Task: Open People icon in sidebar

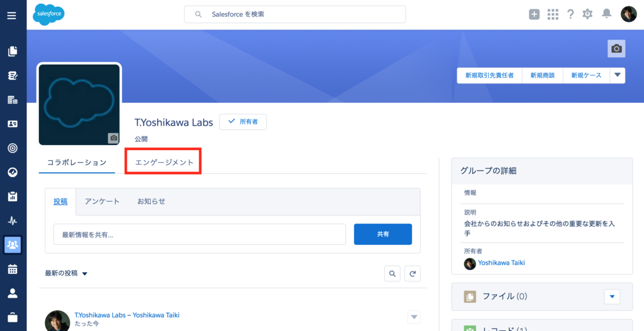Action: point(13,293)
